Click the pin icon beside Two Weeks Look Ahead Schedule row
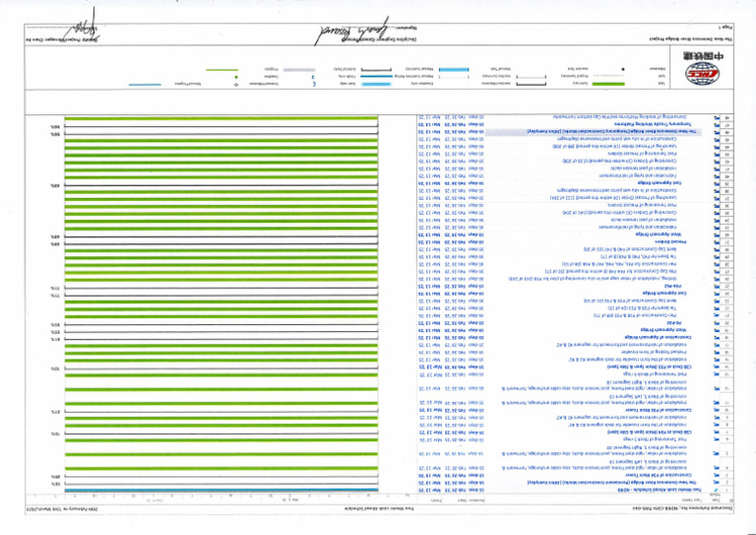 click(715, 490)
